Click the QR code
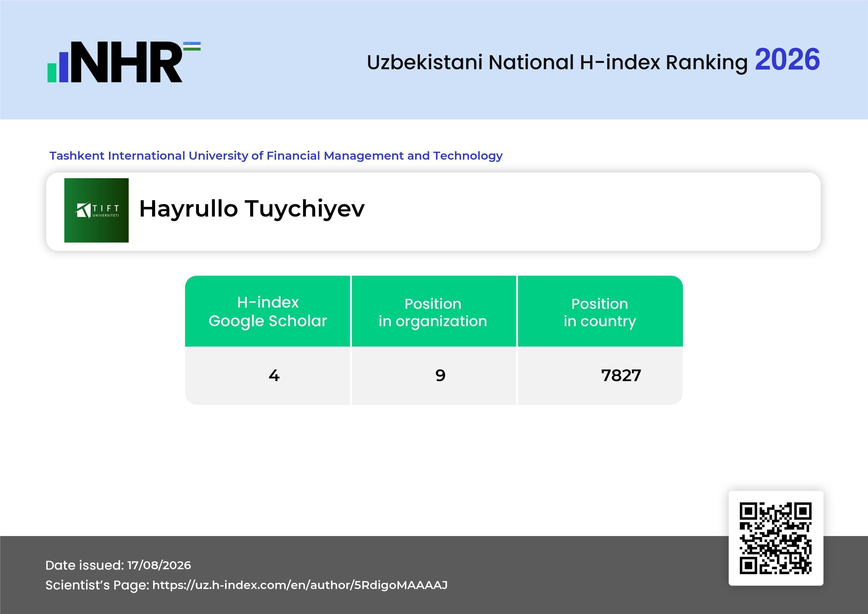Screen dimensions: 868x614 [x=776, y=538]
